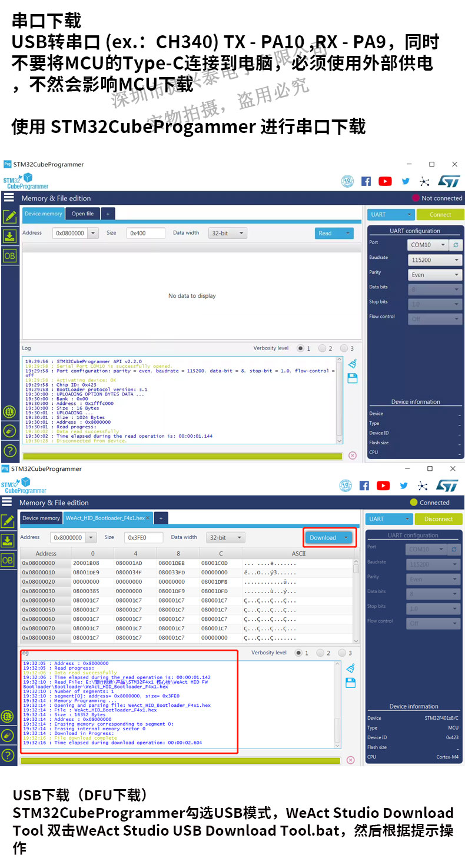Image resolution: width=465 pixels, height=868 pixels.
Task: Open the UART interface dropdown, upper window
Action: tap(391, 214)
